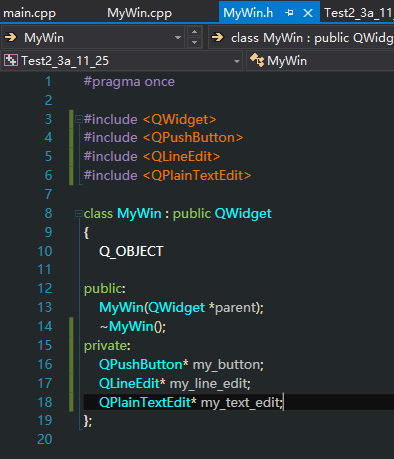Click the MyWin class icon in member dropdown

(257, 60)
